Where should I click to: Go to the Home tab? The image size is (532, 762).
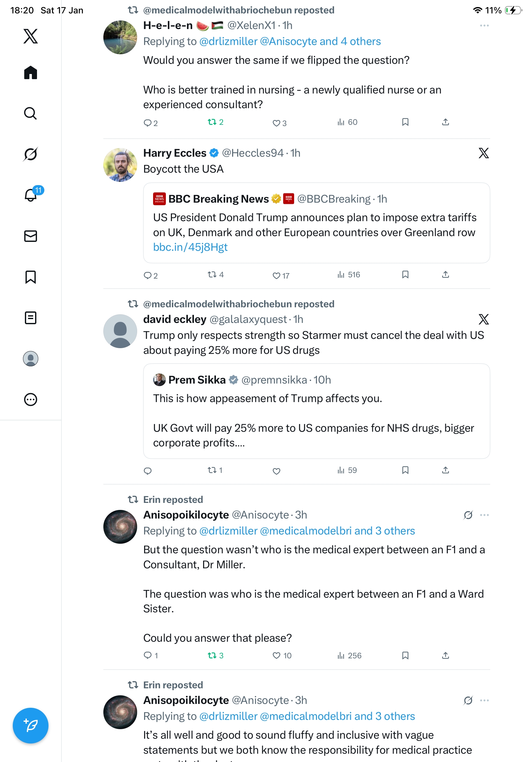point(31,72)
